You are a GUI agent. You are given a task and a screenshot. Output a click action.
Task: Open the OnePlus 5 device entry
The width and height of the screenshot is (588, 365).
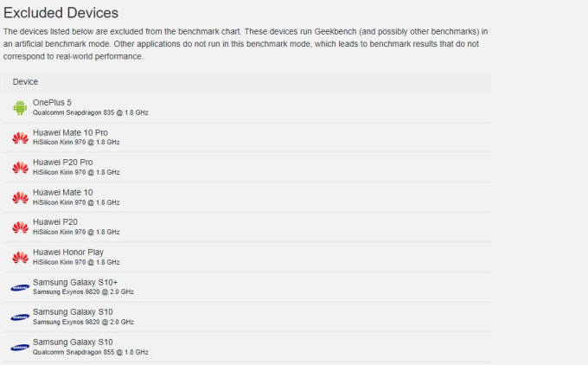pyautogui.click(x=52, y=102)
